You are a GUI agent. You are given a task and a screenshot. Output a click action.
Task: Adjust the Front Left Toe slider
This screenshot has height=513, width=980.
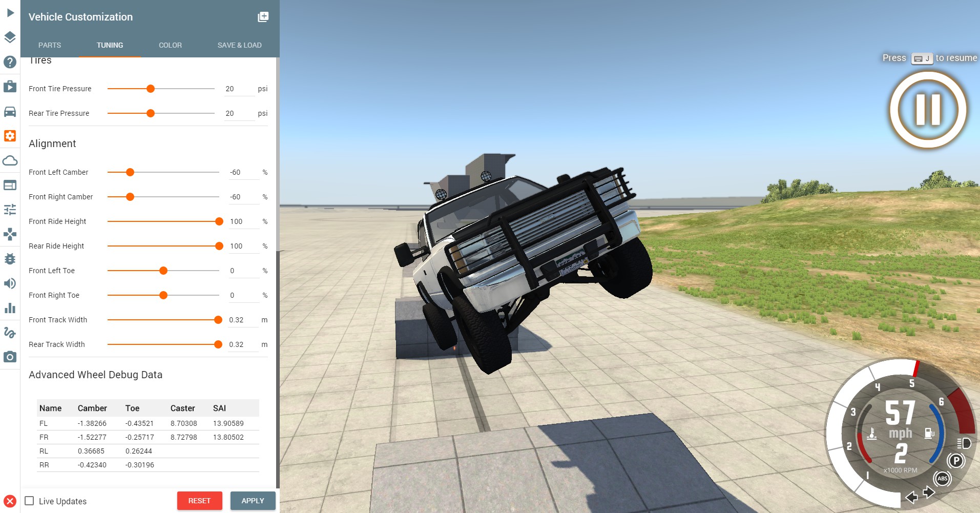(x=163, y=271)
